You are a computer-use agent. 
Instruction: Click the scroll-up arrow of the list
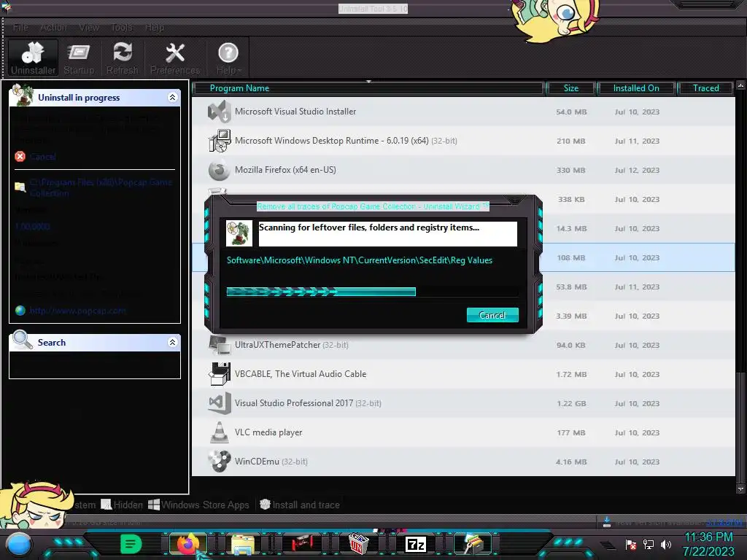(740, 85)
